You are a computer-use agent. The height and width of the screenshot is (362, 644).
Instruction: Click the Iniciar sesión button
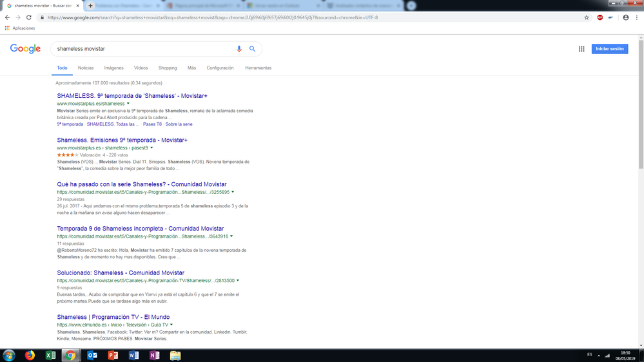[609, 49]
